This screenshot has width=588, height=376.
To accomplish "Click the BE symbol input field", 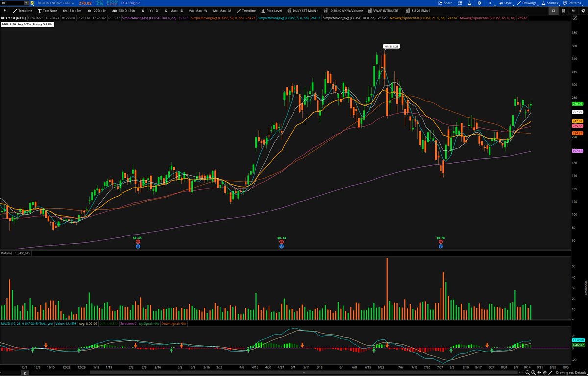I will tap(12, 3).
